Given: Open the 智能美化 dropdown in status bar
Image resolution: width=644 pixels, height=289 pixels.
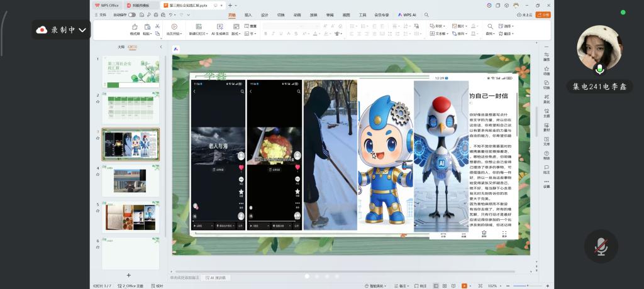Looking at the screenshot, I should 376,285.
